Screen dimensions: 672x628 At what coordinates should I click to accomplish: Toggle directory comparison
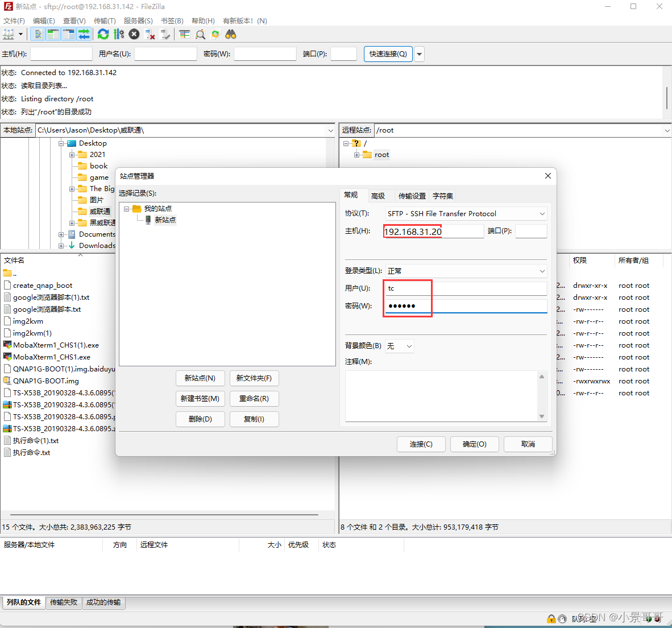point(200,34)
